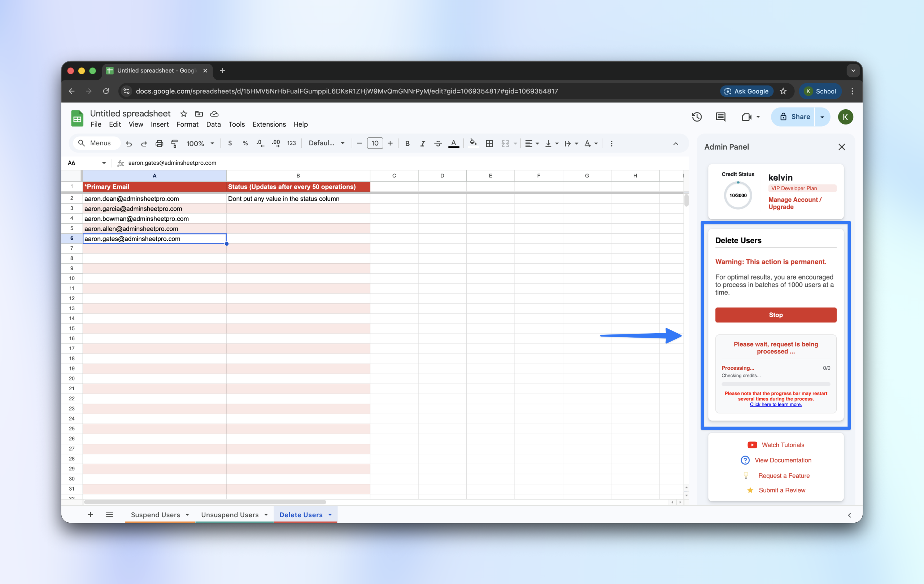Open the Delete Users sheet tab arrow
The height and width of the screenshot is (584, 924).
tap(330, 515)
